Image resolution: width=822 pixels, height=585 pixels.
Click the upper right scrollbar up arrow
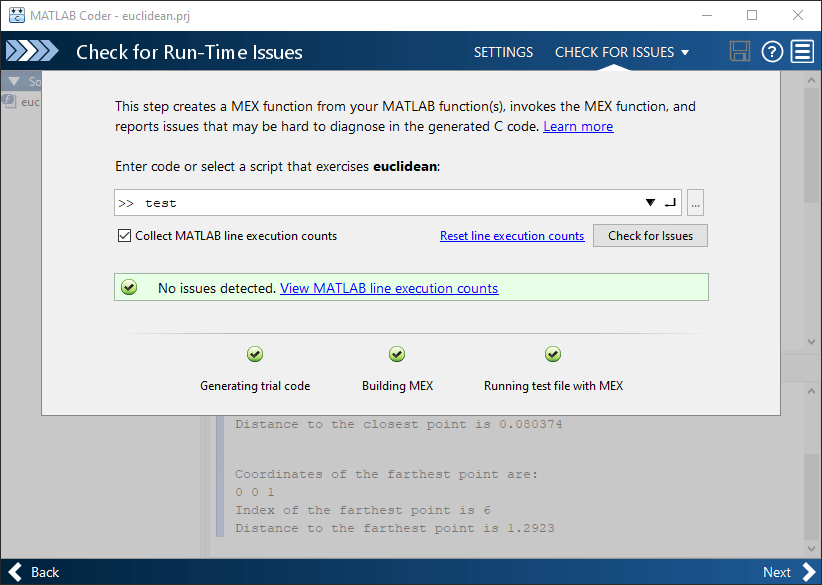pyautogui.click(x=812, y=80)
